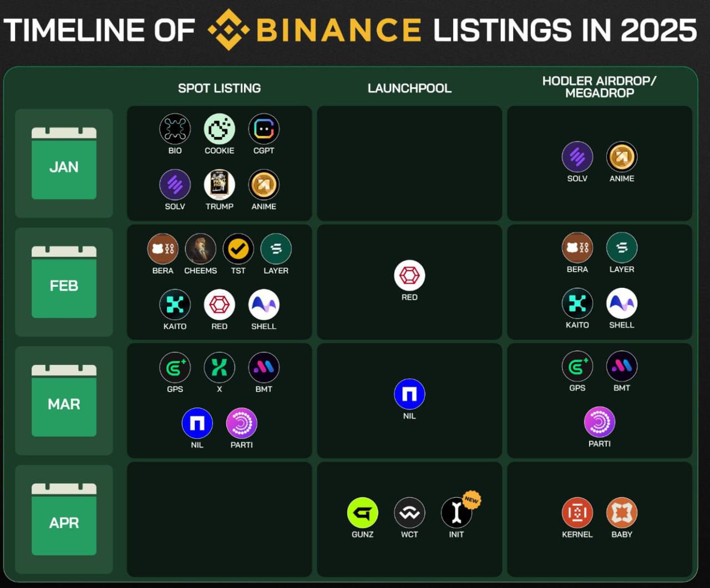Select the KERNEL token icon
This screenshot has height=588, width=710.
577,513
